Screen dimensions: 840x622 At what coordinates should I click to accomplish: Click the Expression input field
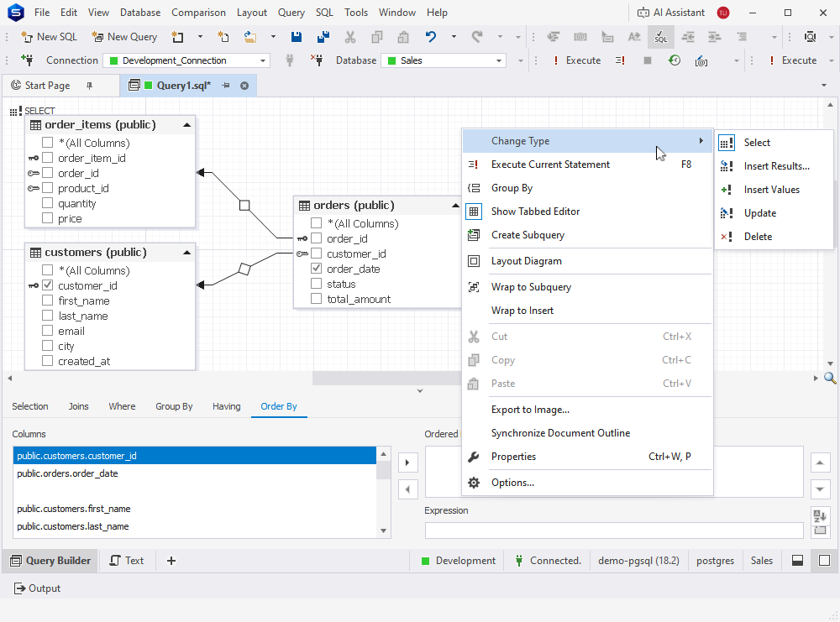coord(614,531)
